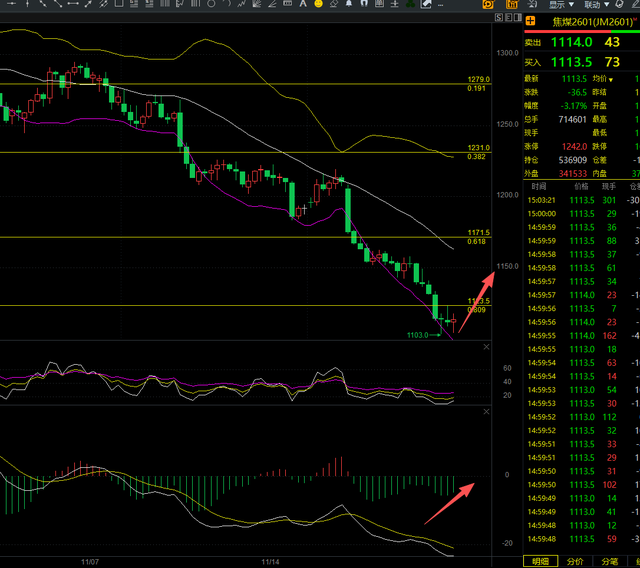Click the orange calendar icon
This screenshot has width=640, height=568.
[x=512, y=4]
